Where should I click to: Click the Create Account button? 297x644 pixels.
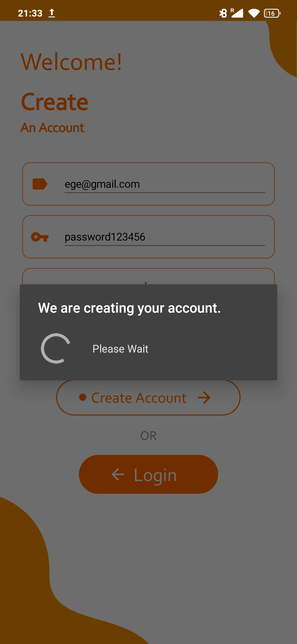coord(148,398)
